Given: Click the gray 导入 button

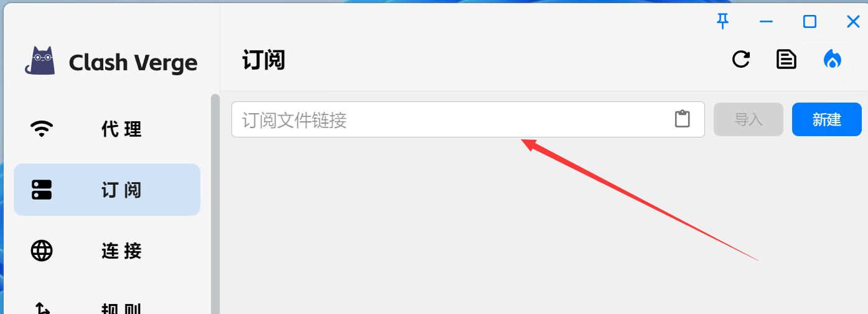Looking at the screenshot, I should 749,119.
